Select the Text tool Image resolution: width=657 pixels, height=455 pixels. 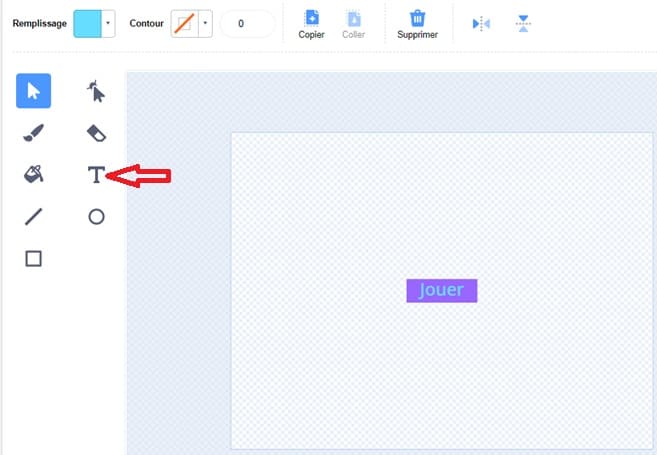(x=96, y=174)
